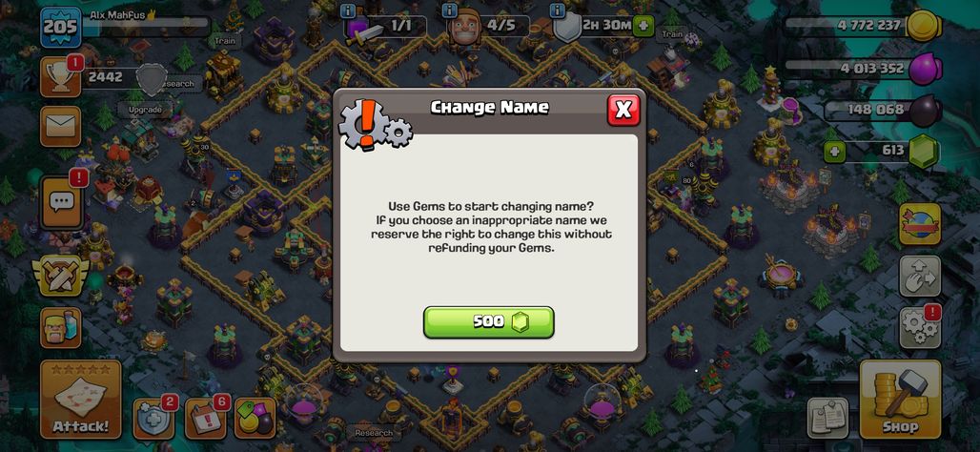Open the Shop hammer icon
The height and width of the screenshot is (452, 980).
[x=900, y=399]
